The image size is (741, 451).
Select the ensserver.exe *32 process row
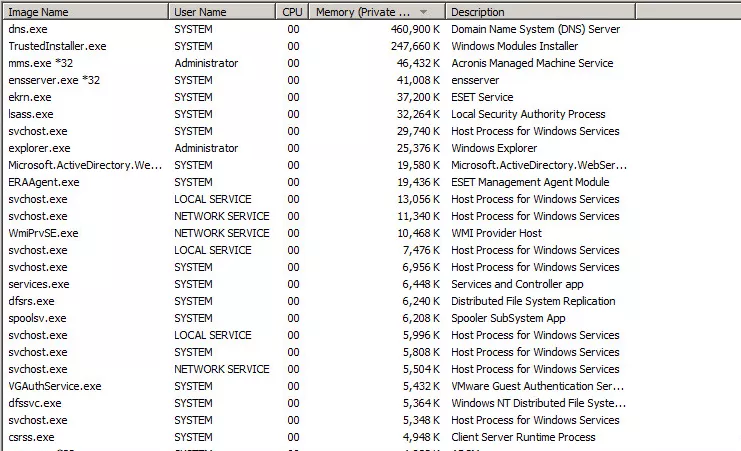pyautogui.click(x=319, y=80)
